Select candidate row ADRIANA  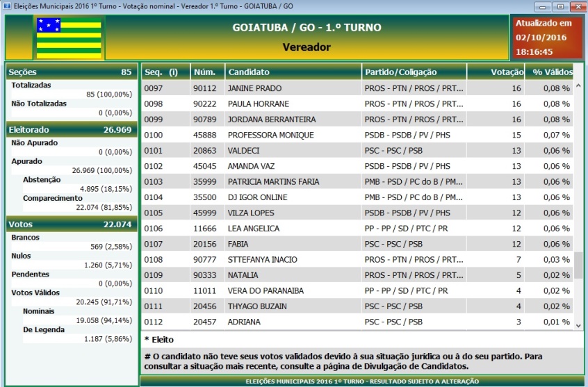(357, 322)
